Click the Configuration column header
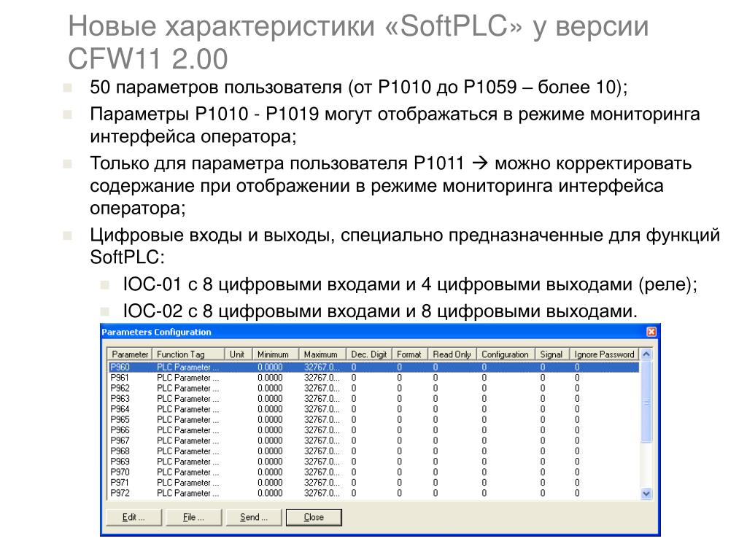Viewport: 747px width, 560px height. pyautogui.click(x=506, y=354)
